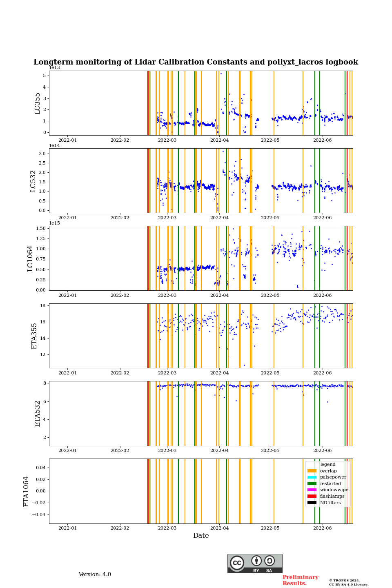Select the cyan pulsepower legend swatch
The image size is (392, 588).
(312, 477)
